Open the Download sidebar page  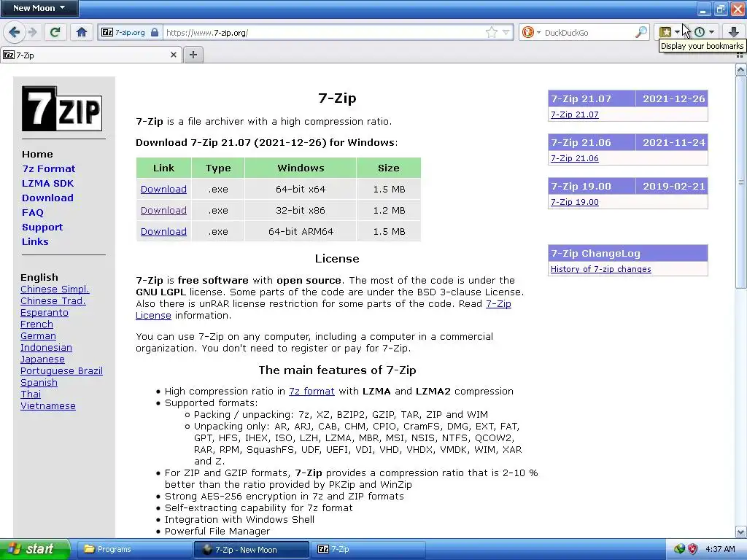(x=47, y=198)
